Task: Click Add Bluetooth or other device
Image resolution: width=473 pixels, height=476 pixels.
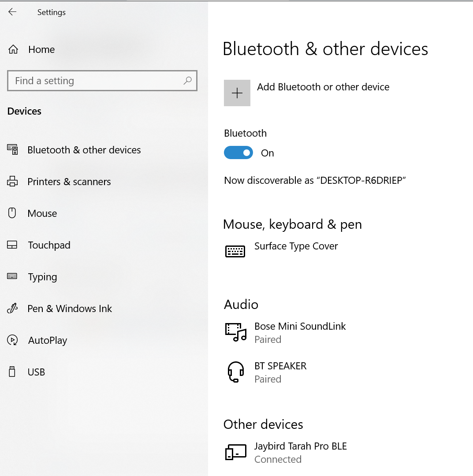Action: coord(323,87)
